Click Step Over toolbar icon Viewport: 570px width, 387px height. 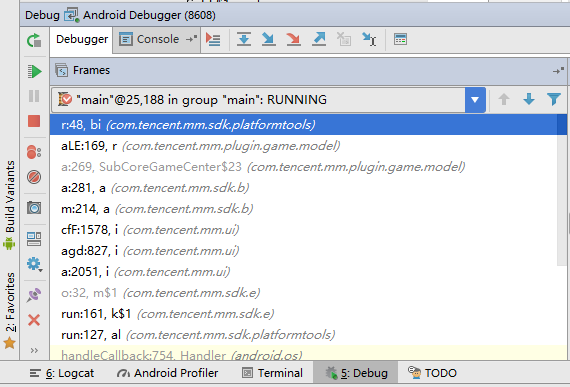244,39
